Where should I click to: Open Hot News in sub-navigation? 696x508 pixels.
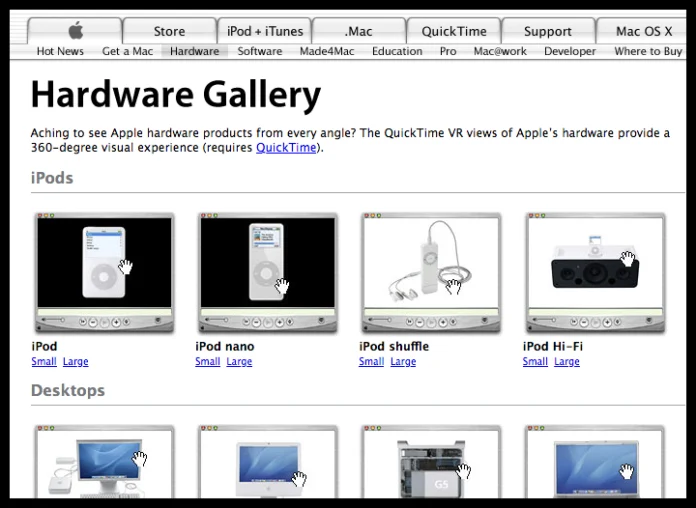[60, 52]
